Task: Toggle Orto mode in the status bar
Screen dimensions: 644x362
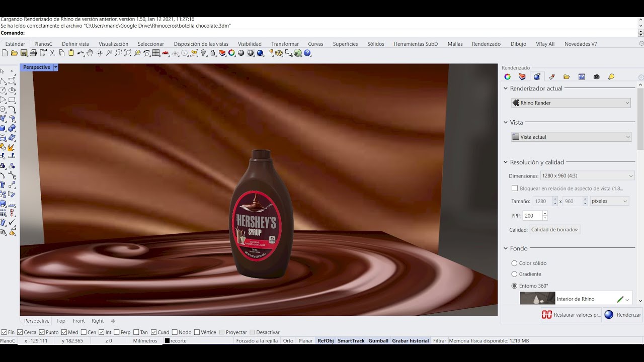Action: coord(288,341)
